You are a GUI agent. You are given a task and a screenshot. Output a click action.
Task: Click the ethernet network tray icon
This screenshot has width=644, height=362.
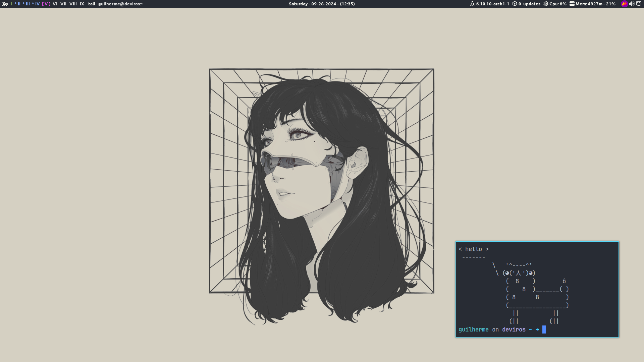point(639,4)
